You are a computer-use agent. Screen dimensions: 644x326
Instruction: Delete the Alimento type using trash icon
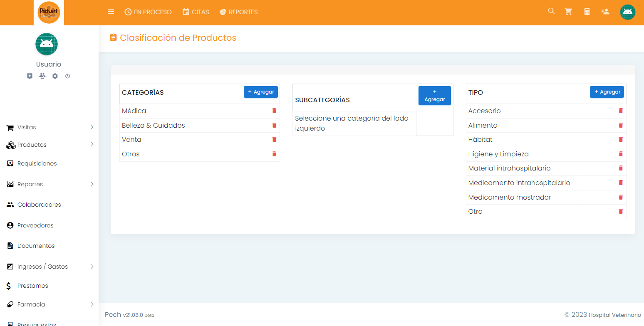(621, 125)
